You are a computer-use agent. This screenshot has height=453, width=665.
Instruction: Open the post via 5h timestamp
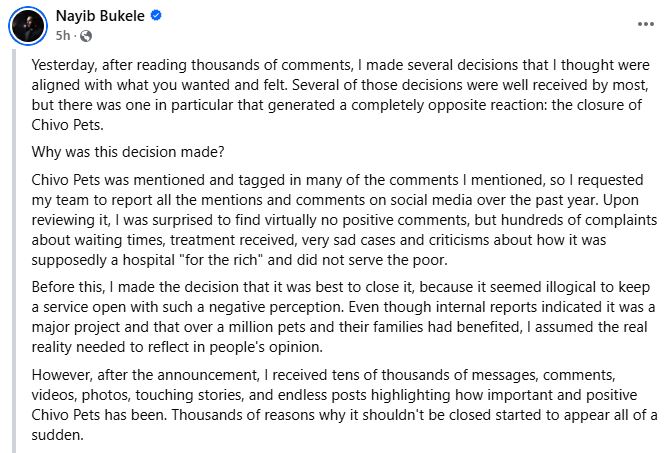(62, 36)
